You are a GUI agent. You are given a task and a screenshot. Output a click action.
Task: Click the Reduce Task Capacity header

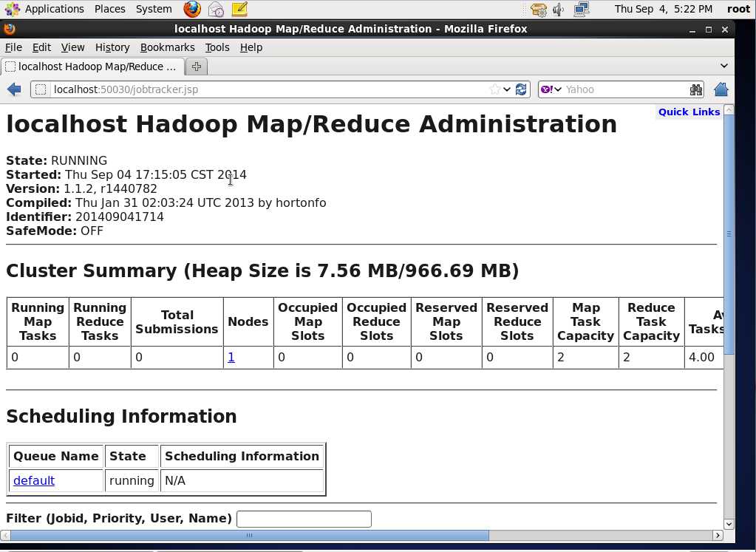[651, 321]
